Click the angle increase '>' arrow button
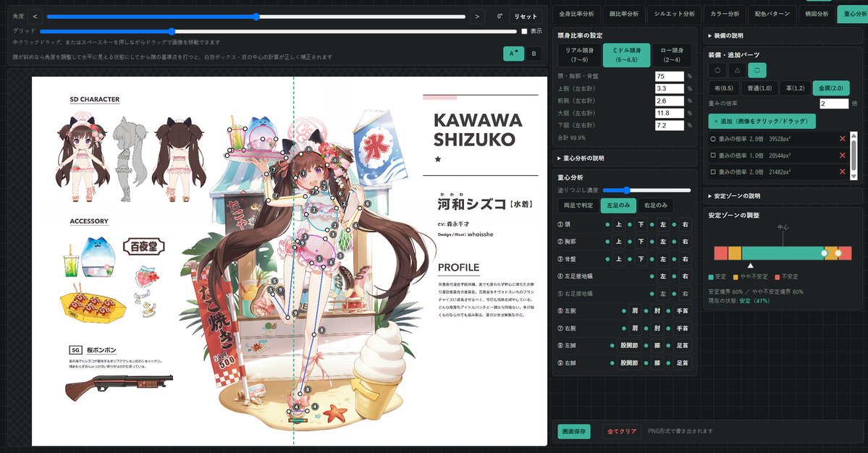The width and height of the screenshot is (868, 453). click(477, 17)
